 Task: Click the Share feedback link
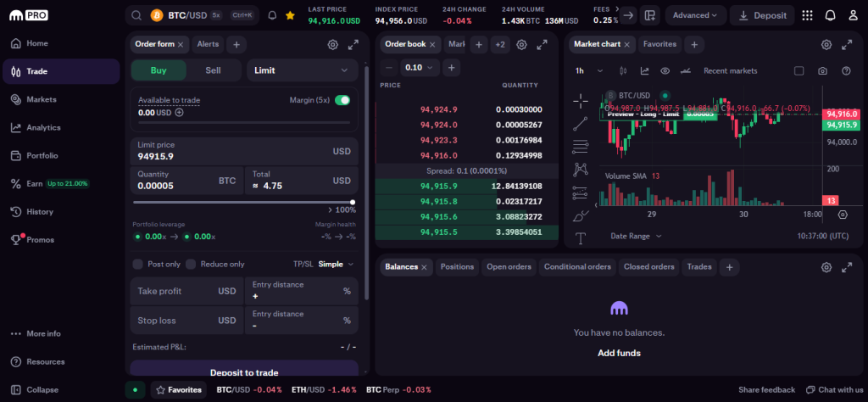[x=766, y=390]
